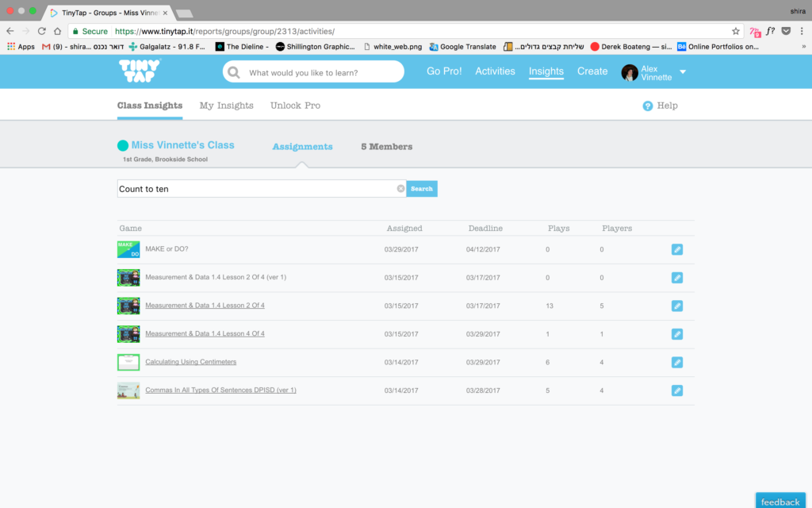The height and width of the screenshot is (508, 812).
Task: Edit the MAKE or DO? assignment pencil icon
Action: (676, 249)
